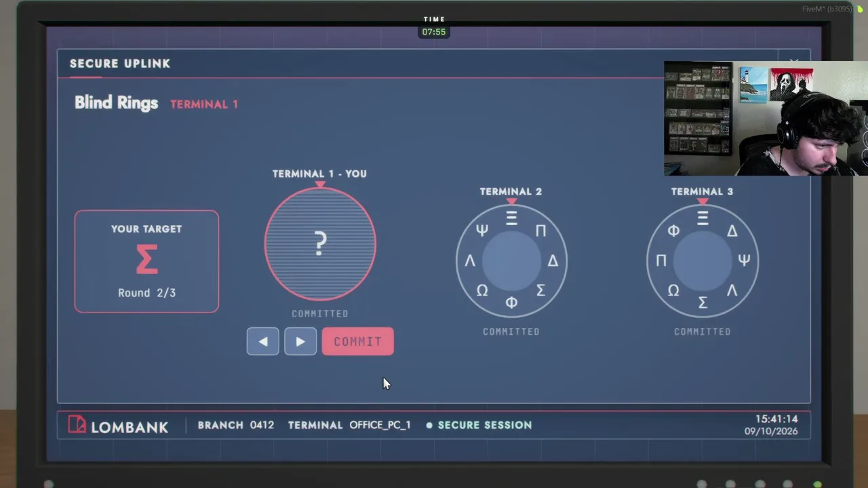Click the TERMINAL 1 label tab

204,104
